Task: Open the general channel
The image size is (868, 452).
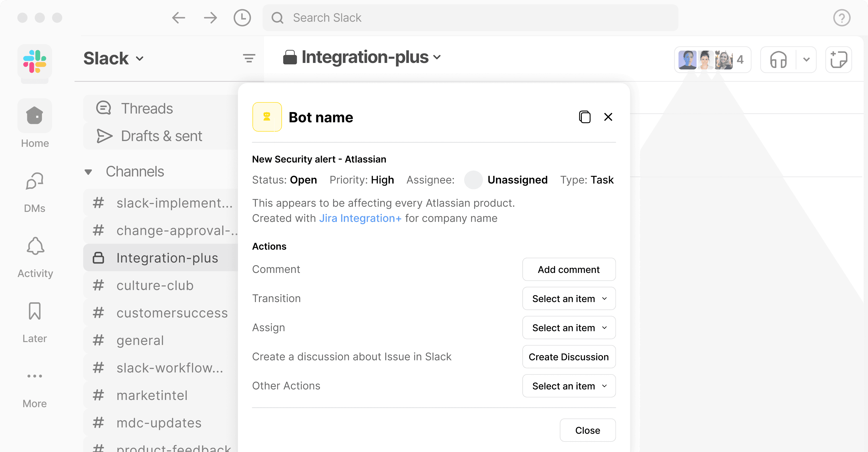Action: pyautogui.click(x=160, y=341)
